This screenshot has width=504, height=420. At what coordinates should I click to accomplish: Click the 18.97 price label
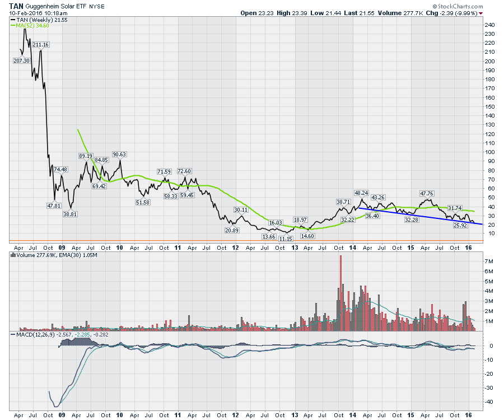[x=300, y=220]
